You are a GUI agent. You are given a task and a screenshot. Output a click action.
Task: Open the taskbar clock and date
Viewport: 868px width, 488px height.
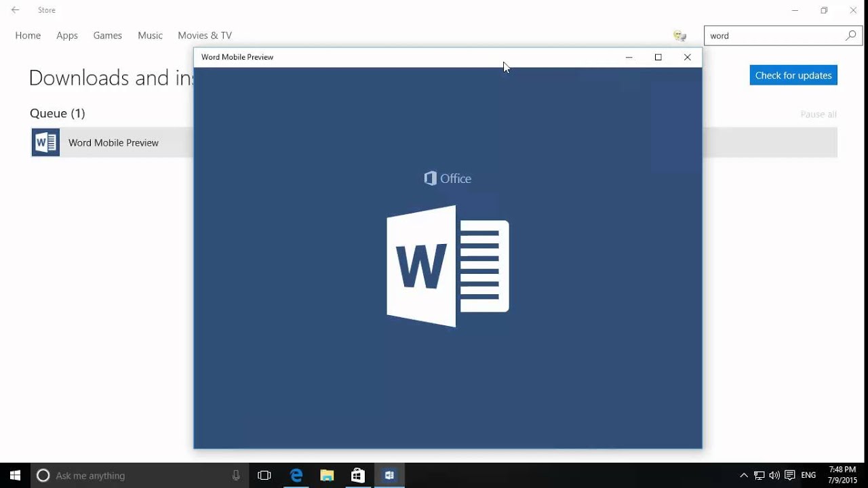(x=842, y=475)
